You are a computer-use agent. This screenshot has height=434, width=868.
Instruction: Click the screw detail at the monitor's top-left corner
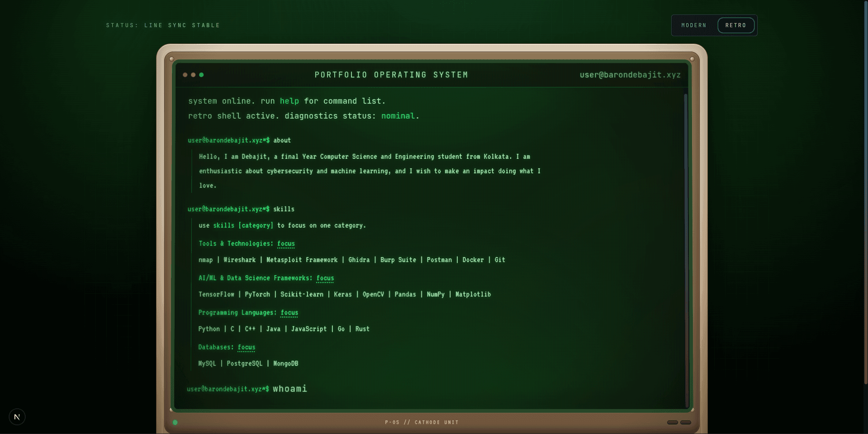click(x=171, y=58)
